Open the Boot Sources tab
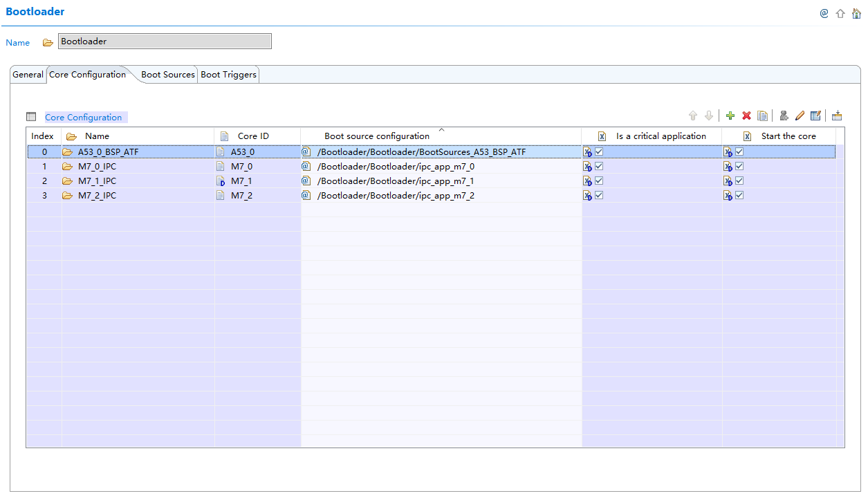Viewport: 868px width, 498px height. (168, 75)
